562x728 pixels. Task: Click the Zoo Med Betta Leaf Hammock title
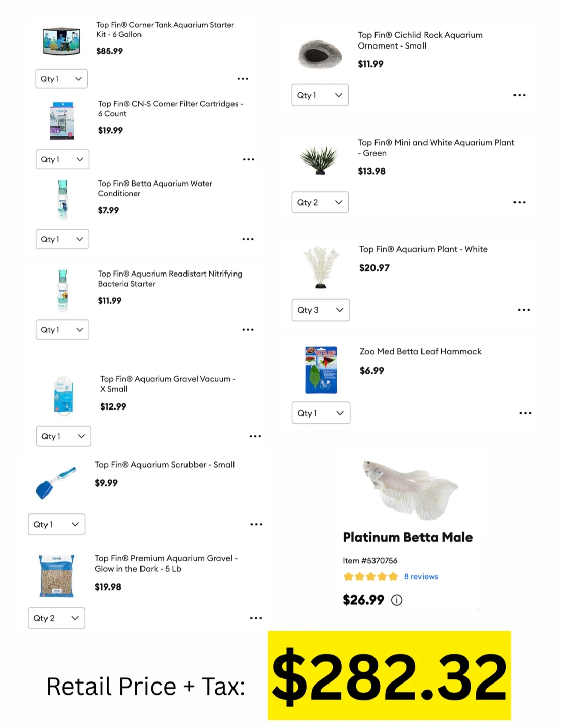[x=420, y=351]
